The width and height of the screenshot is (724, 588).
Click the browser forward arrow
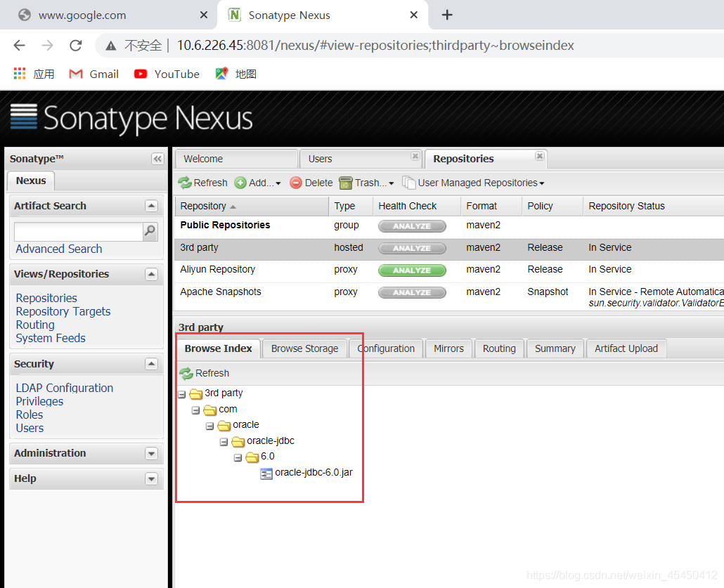[47, 45]
